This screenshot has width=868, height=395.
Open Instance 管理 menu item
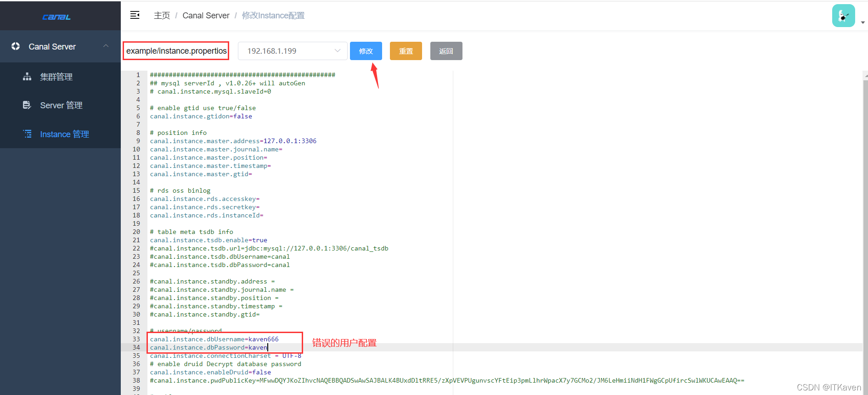(60, 134)
